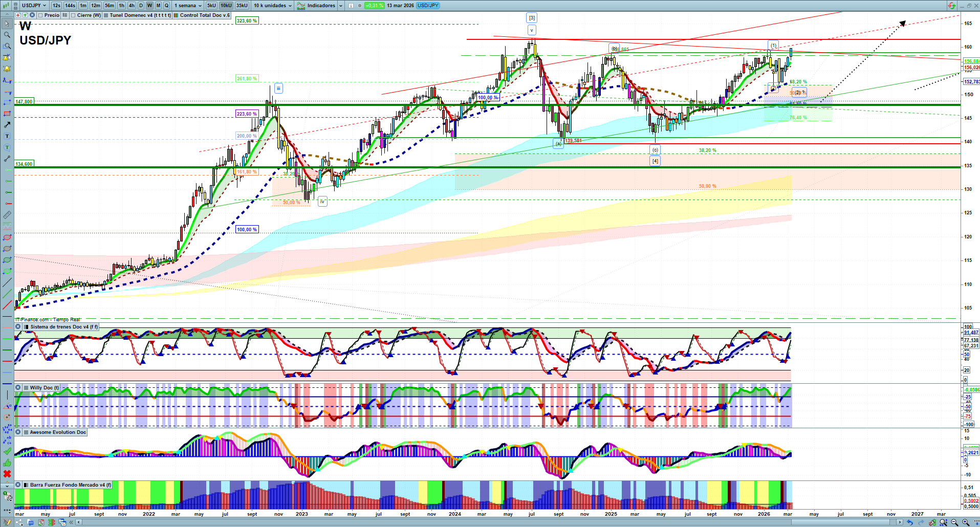Close price panel with blue X icon
The height and width of the screenshot is (527, 980).
32,15
